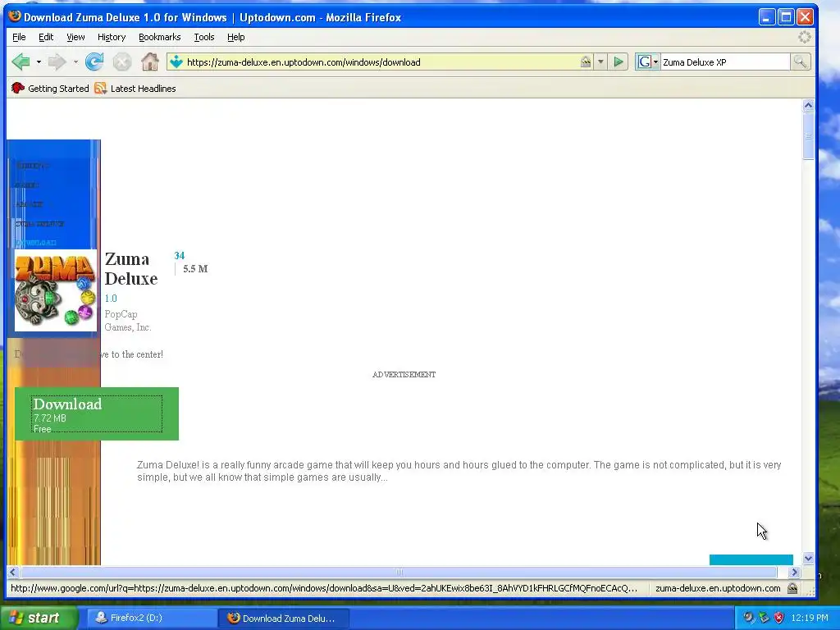Expand the address bar history dropdown
Viewport: 840px width, 630px height.
[x=600, y=62]
